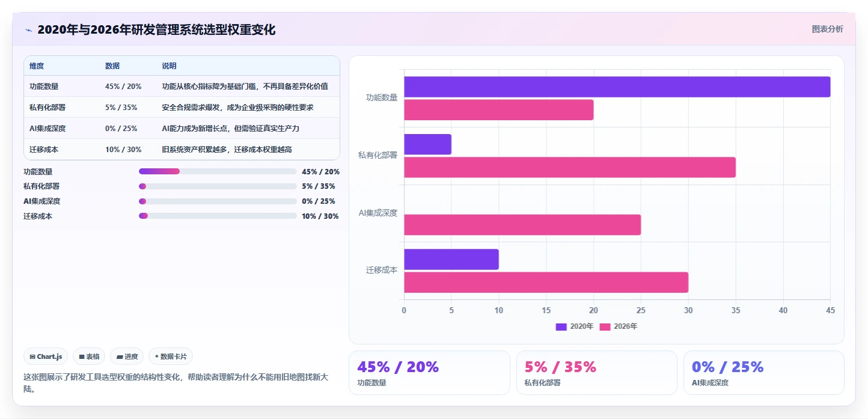Image resolution: width=868 pixels, height=419 pixels.
Task: Click the 45 x-axis tick label
Action: click(830, 310)
